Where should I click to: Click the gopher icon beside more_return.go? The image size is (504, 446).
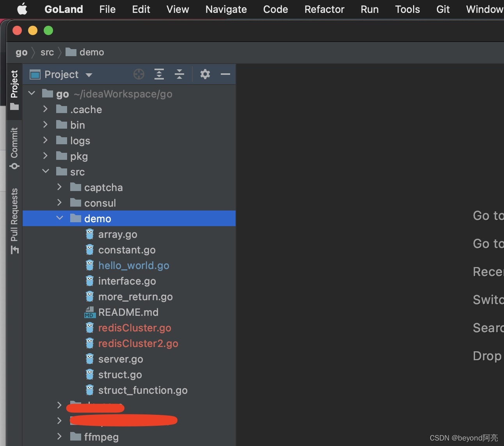90,296
